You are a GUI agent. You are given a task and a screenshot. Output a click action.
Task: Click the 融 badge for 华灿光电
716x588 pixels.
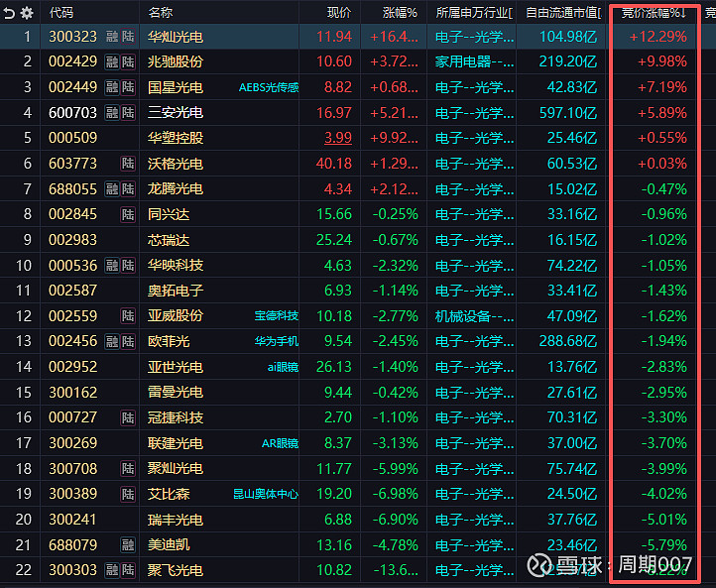(112, 37)
